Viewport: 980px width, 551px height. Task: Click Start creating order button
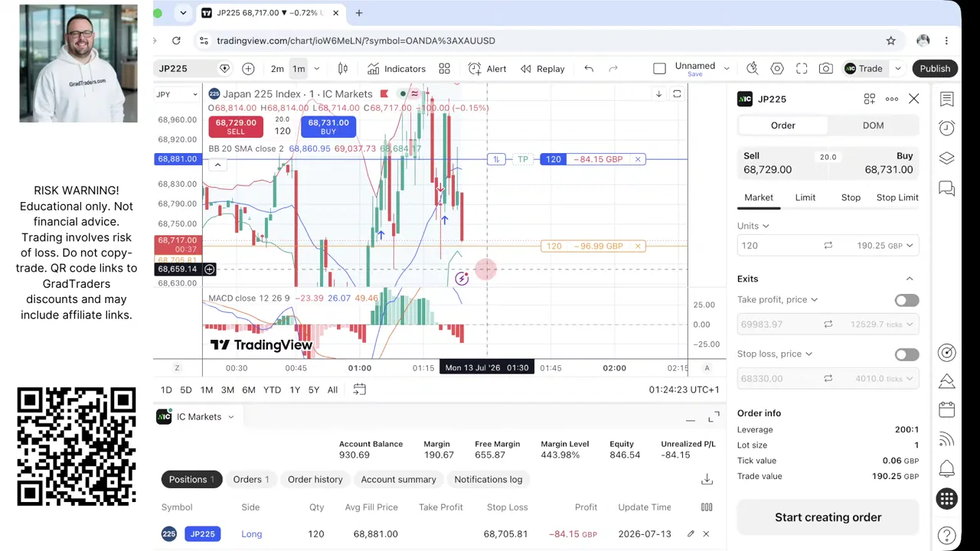(828, 517)
